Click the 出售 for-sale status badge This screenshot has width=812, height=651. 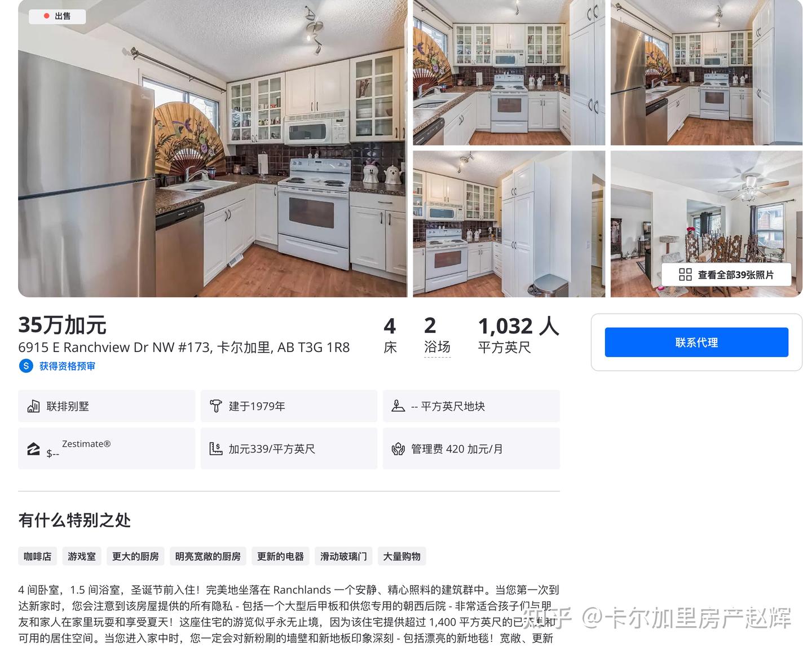point(58,16)
